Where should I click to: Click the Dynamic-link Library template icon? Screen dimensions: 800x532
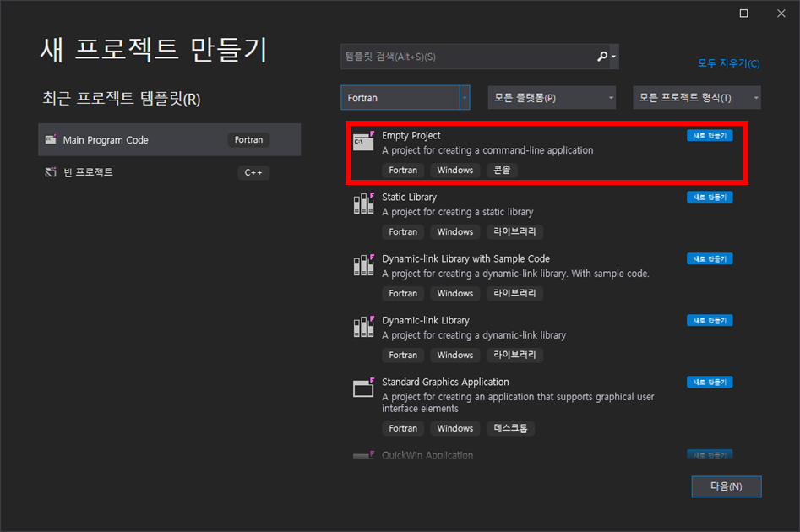[364, 327]
